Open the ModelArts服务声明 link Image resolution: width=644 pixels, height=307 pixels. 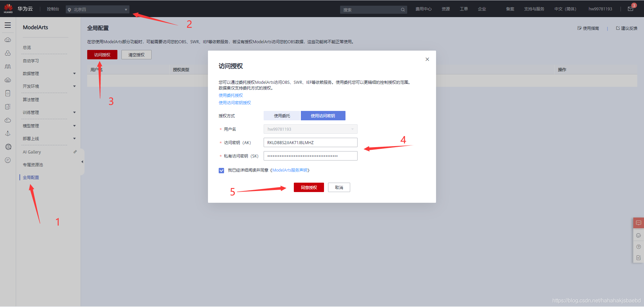coord(290,170)
